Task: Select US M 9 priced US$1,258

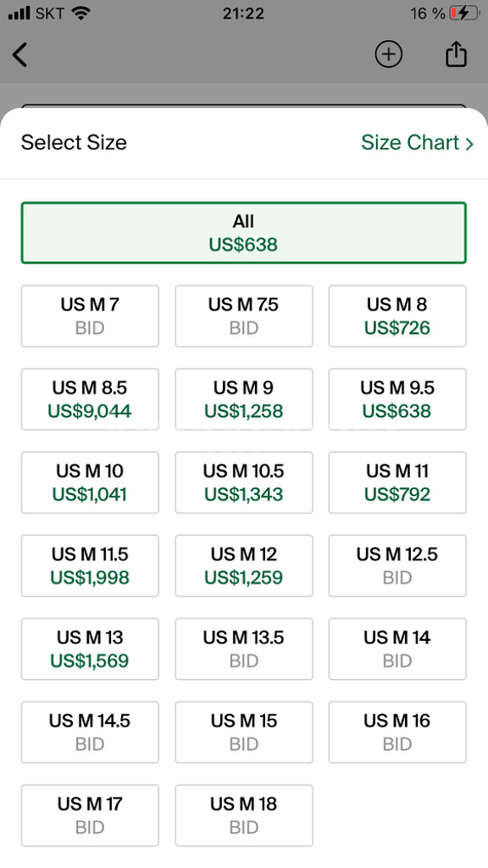Action: [x=243, y=399]
